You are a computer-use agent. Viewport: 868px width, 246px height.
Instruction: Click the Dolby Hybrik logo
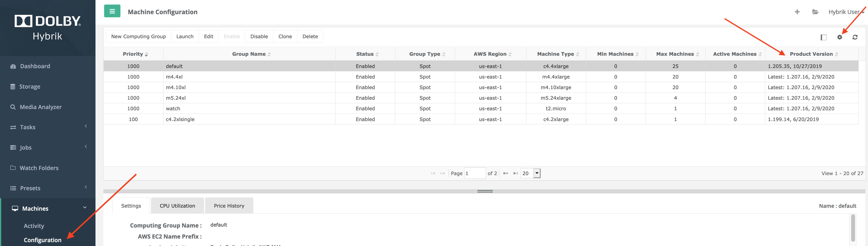[48, 28]
